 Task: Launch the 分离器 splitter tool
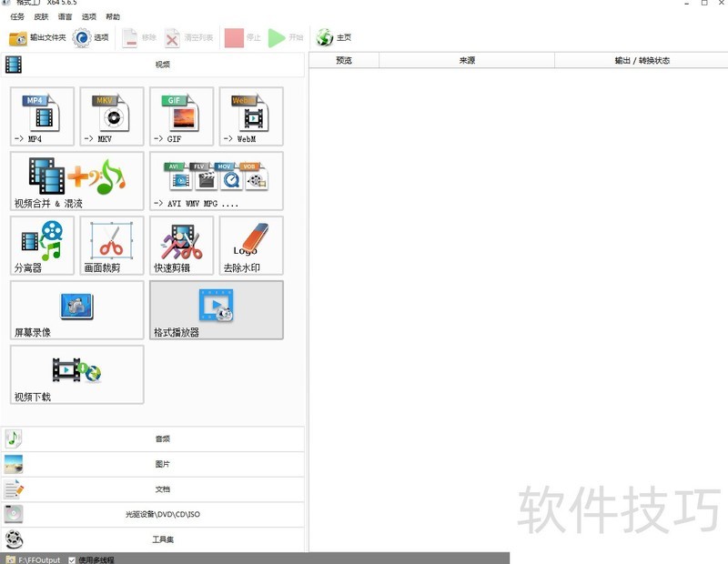41,246
